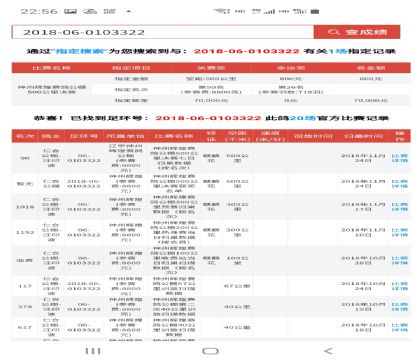Viewport: 420px width, 360px height.
Task: Open 比赛详情 link for rank 90 row
Action: (399, 158)
